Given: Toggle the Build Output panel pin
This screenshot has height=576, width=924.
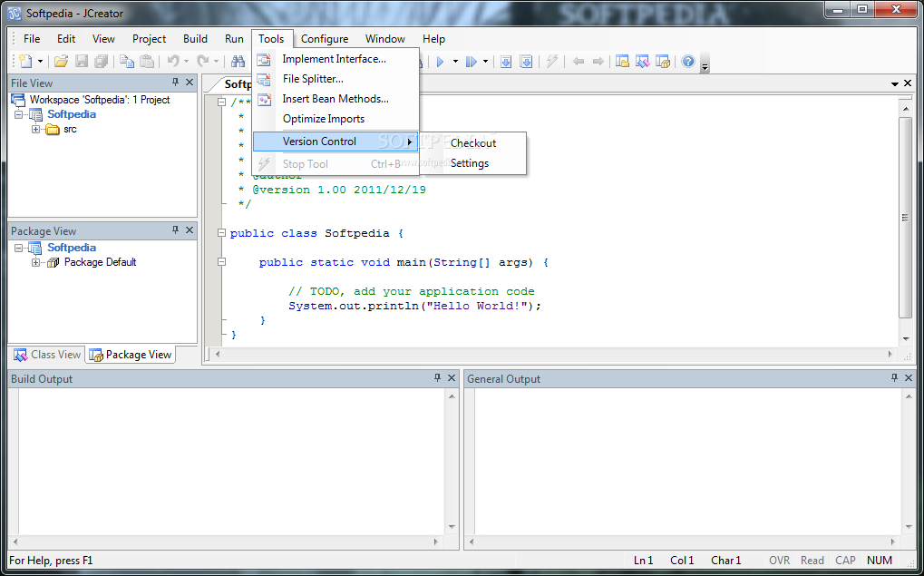Looking at the screenshot, I should point(437,378).
